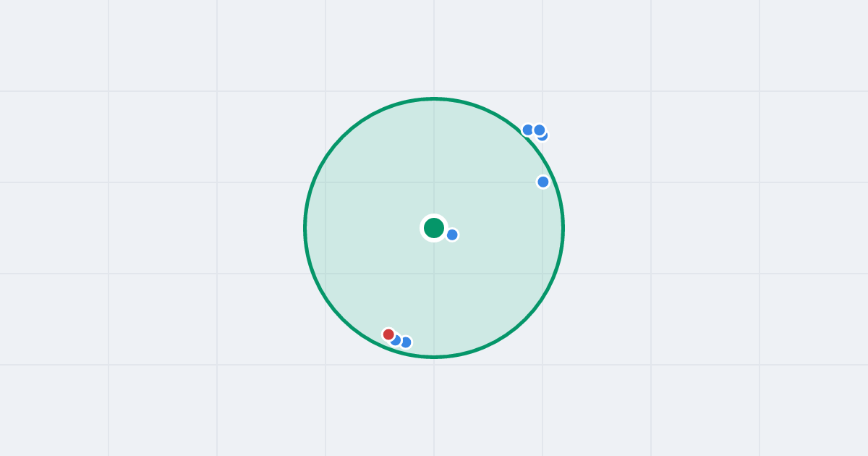Select the lone blue marker on the circle's right edge

[x=543, y=182]
